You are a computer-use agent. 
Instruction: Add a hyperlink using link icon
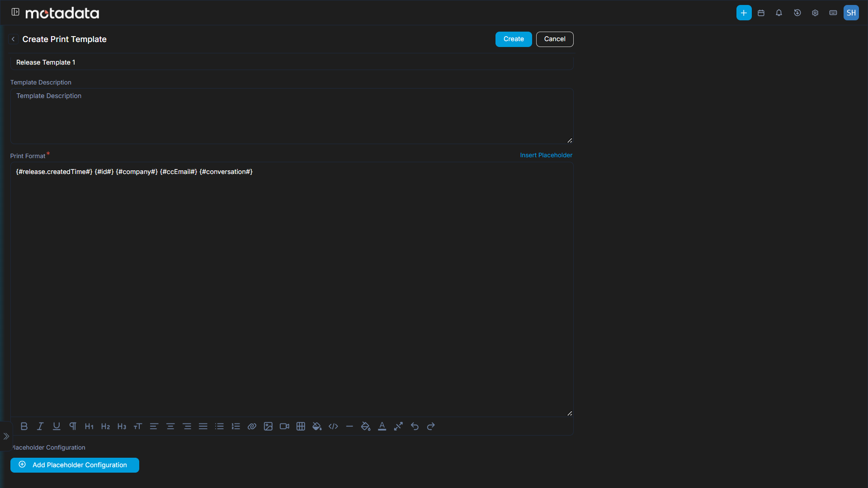[252, 426]
